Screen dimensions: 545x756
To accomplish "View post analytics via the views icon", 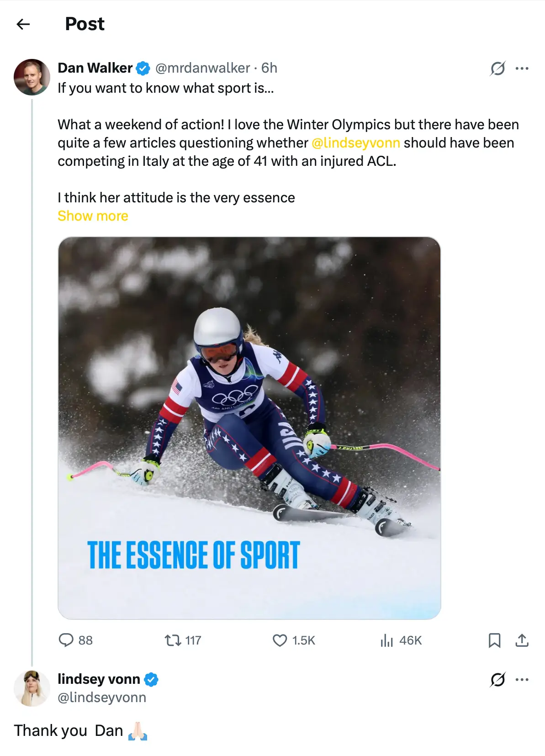I will pos(387,640).
